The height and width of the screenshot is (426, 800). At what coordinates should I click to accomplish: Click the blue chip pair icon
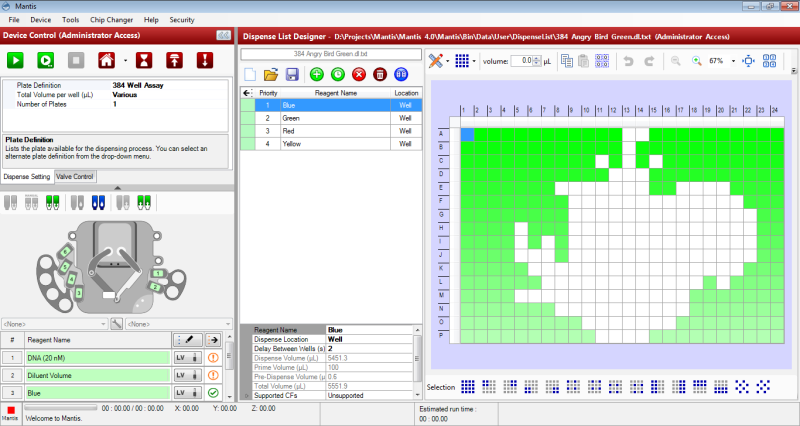point(98,203)
